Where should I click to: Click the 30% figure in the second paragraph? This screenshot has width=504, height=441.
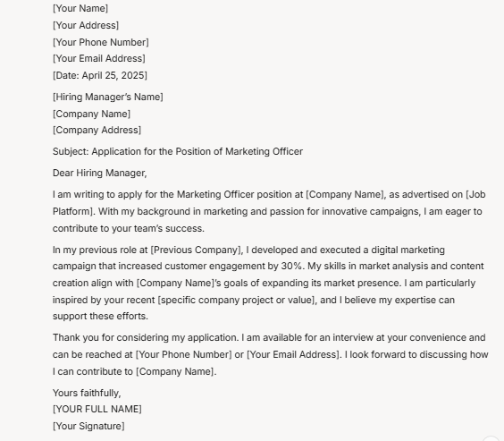click(291, 267)
